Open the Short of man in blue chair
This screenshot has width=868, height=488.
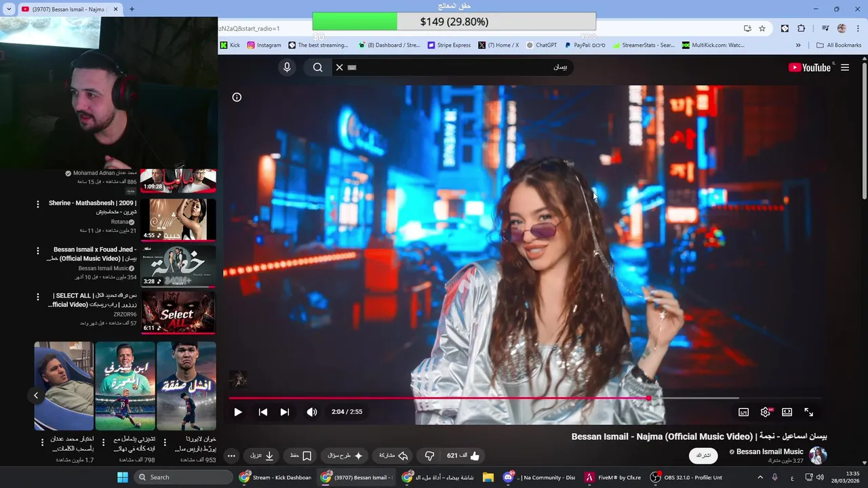[64, 386]
